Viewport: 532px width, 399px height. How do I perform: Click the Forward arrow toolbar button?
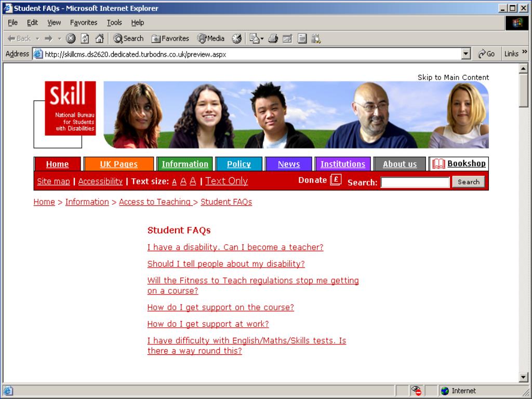click(x=49, y=38)
